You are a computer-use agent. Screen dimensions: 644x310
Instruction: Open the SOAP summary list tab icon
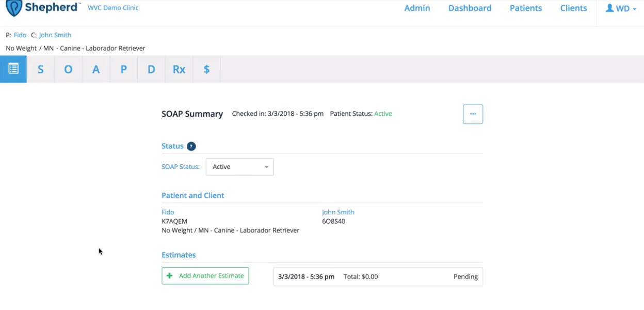pyautogui.click(x=13, y=69)
